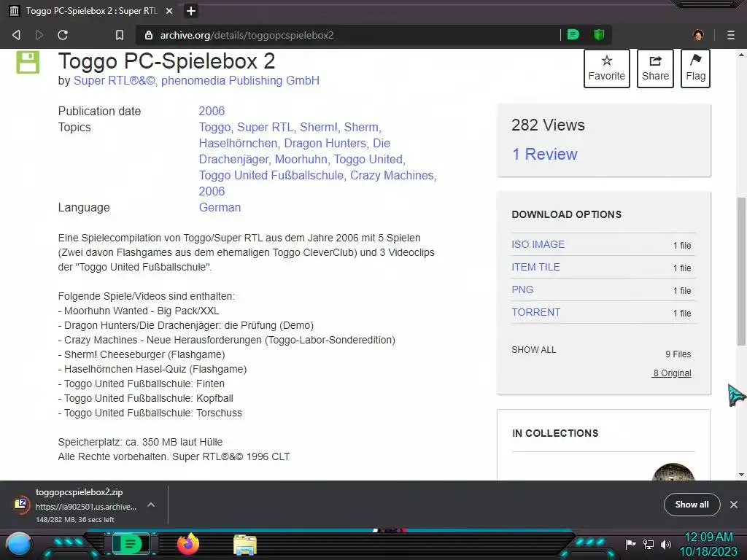The image size is (747, 560).
Task: Click the Sherm! Cheeseburger (Flashgame) line
Action: point(142,355)
